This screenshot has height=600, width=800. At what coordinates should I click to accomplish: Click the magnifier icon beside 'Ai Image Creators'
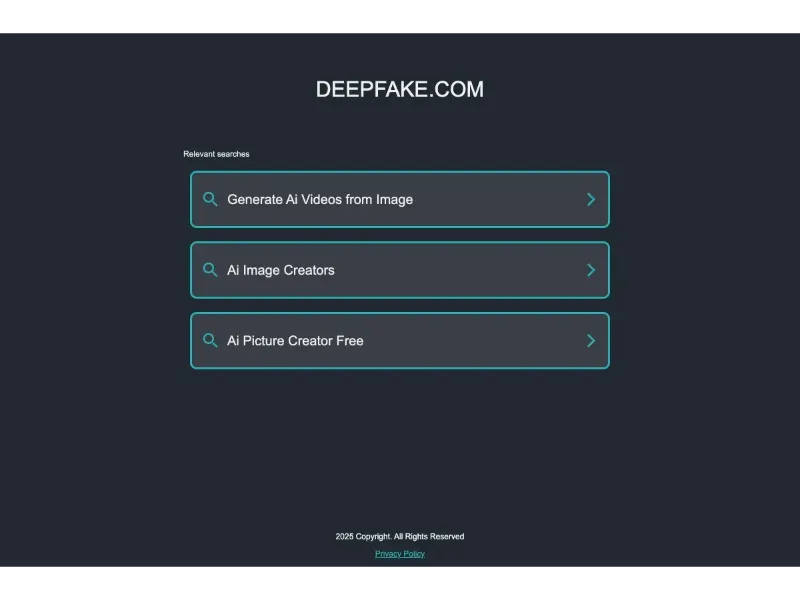[x=210, y=269]
